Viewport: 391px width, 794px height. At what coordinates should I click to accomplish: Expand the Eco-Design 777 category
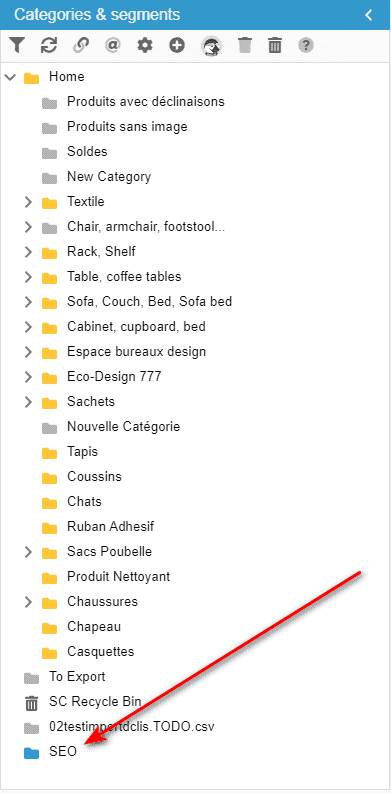[x=28, y=377]
